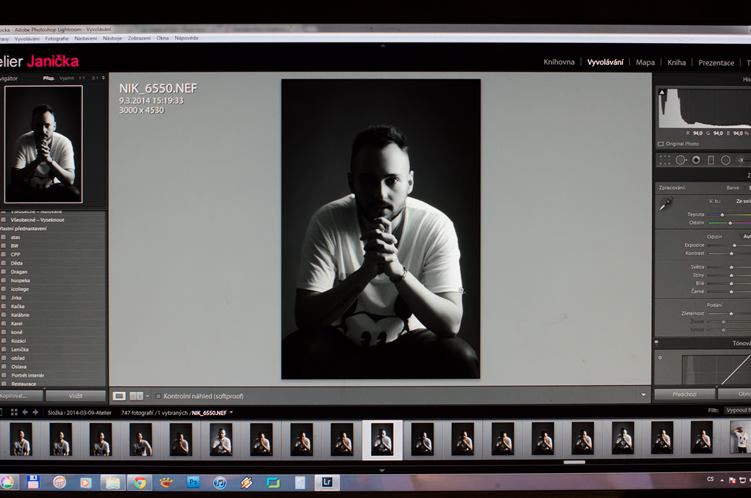Click the Předchozí button
The height and width of the screenshot is (498, 751).
coord(684,394)
